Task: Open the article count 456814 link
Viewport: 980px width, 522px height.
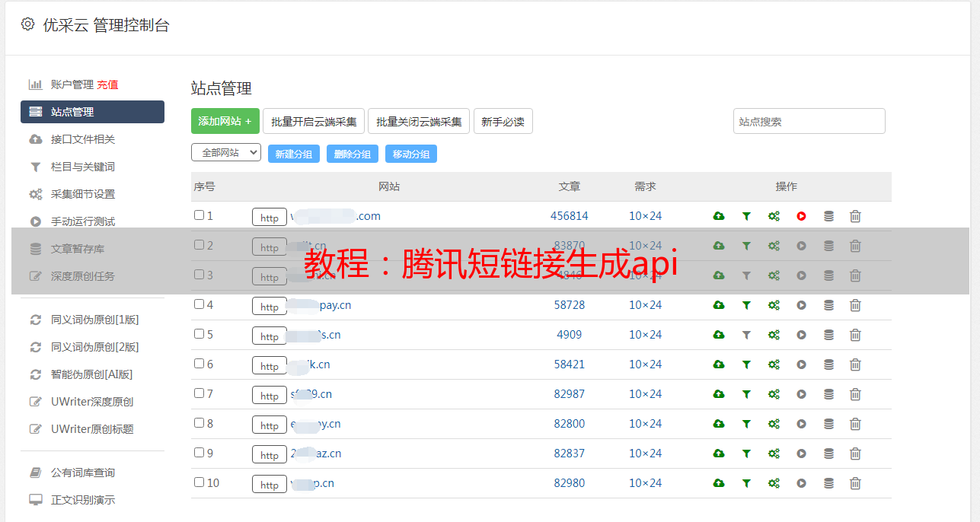Action: click(569, 216)
